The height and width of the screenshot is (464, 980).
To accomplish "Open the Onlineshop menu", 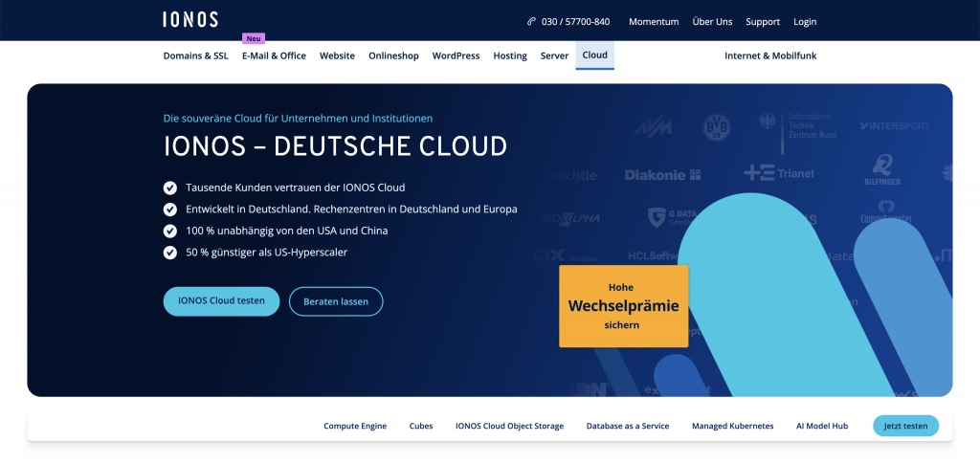I will pos(393,55).
